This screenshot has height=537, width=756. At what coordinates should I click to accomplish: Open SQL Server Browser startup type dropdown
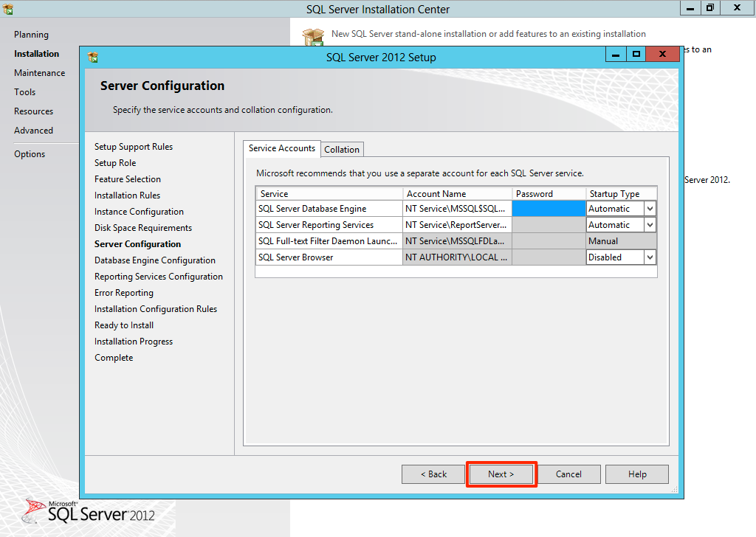(x=650, y=257)
